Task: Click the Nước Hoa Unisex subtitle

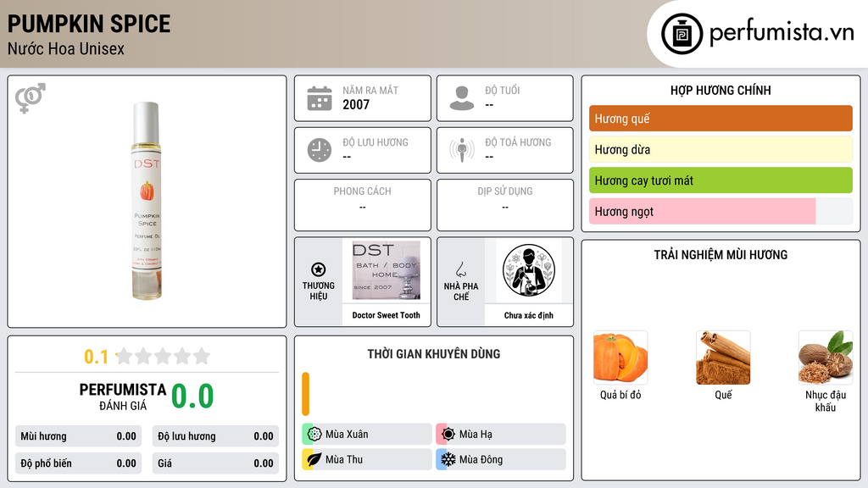Action: click(66, 49)
